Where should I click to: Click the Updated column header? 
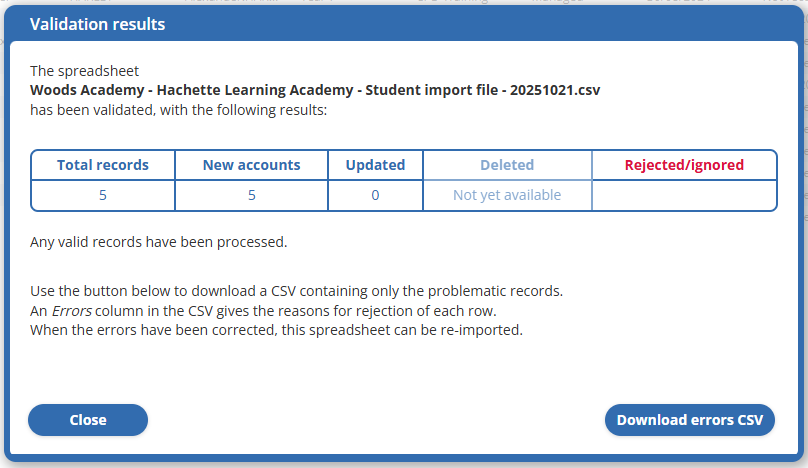[x=375, y=165]
